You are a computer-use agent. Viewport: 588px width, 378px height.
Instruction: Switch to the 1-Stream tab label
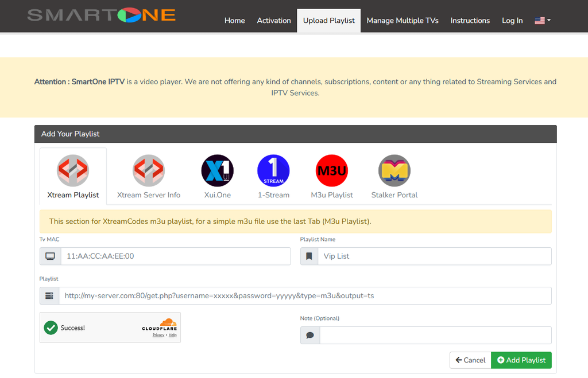[x=273, y=195]
